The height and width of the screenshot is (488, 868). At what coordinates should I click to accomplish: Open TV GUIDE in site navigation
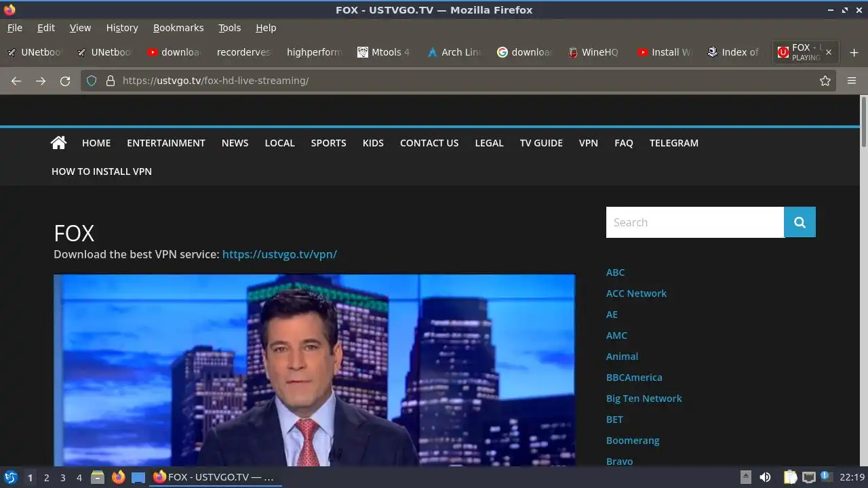541,143
